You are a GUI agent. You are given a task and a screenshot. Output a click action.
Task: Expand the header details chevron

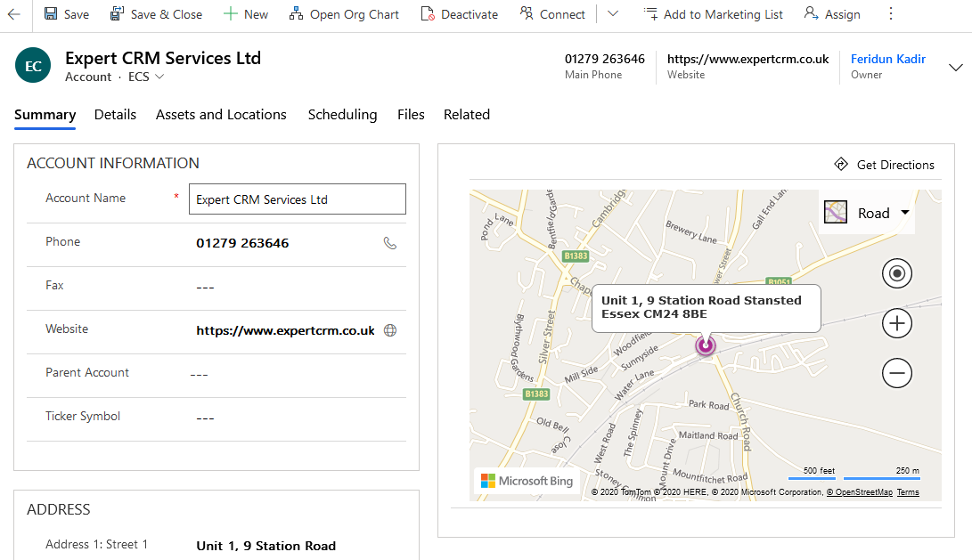click(956, 68)
